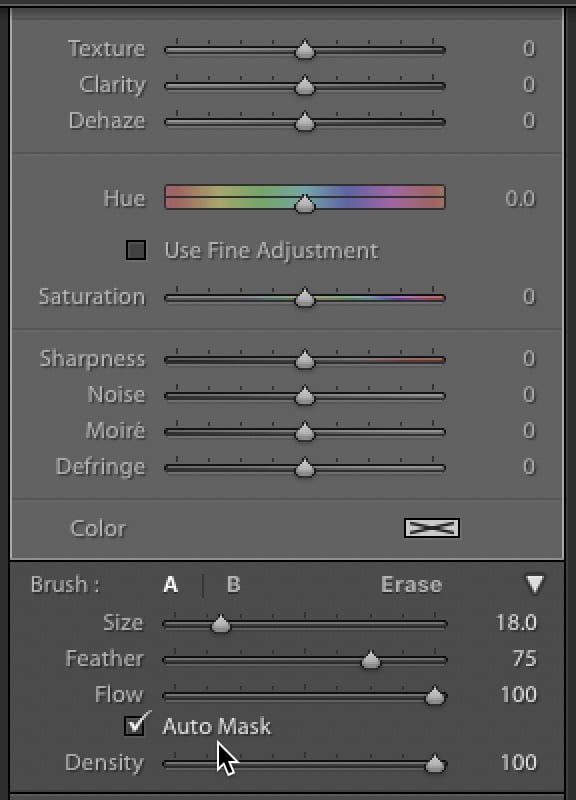Image resolution: width=576 pixels, height=800 pixels.
Task: Click the Dehaze slider knob
Action: (x=305, y=122)
